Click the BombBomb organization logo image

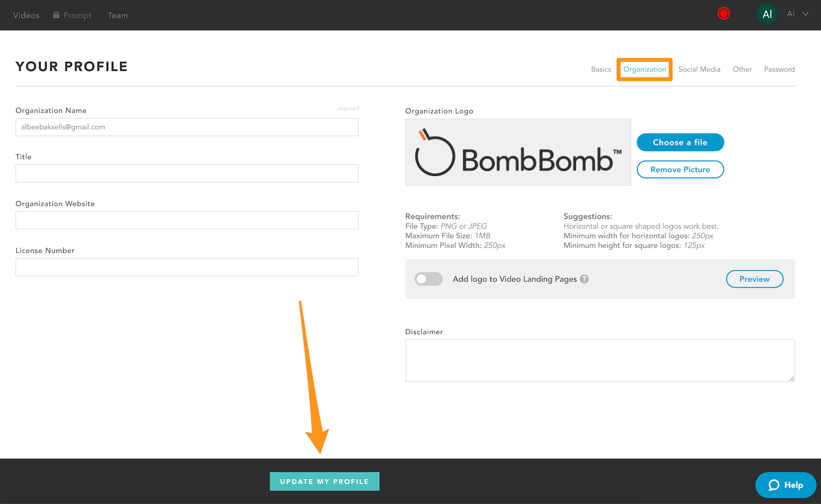click(x=518, y=152)
